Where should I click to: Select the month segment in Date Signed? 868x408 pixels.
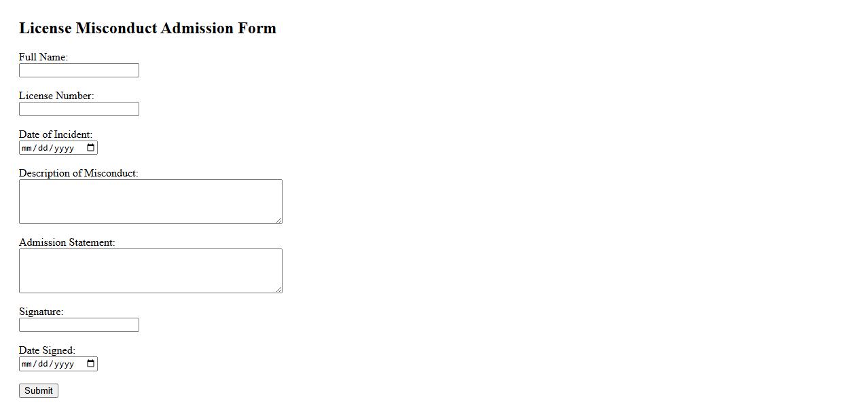click(27, 364)
